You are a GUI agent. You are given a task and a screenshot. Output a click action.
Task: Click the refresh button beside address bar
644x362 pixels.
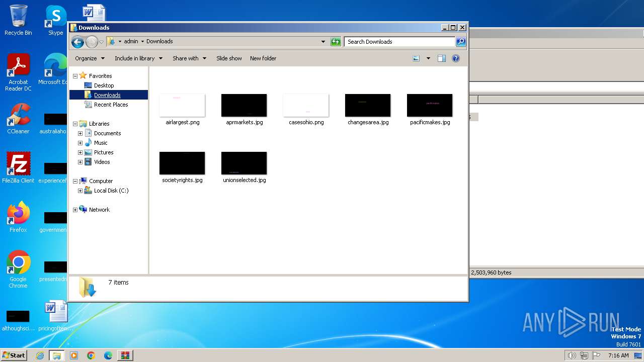[336, 42]
